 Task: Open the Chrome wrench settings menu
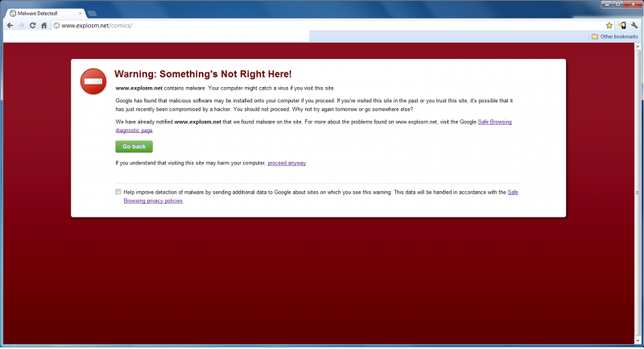634,26
